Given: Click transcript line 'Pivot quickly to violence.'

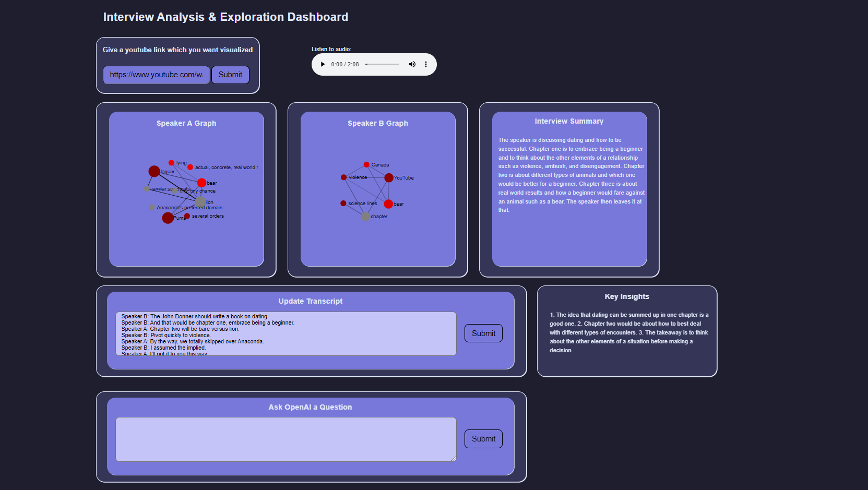Looking at the screenshot, I should [x=166, y=335].
